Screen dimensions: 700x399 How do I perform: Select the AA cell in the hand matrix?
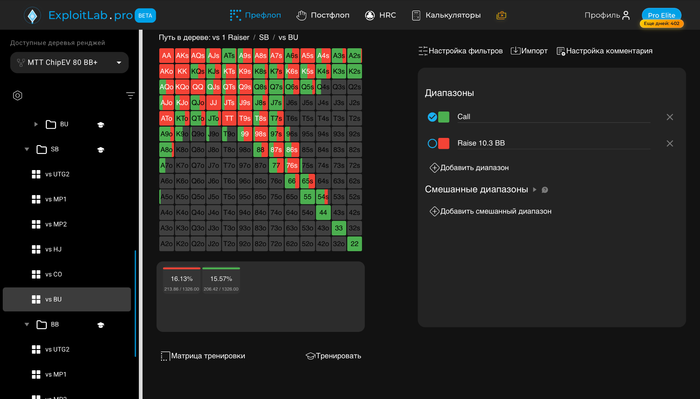[167, 56]
